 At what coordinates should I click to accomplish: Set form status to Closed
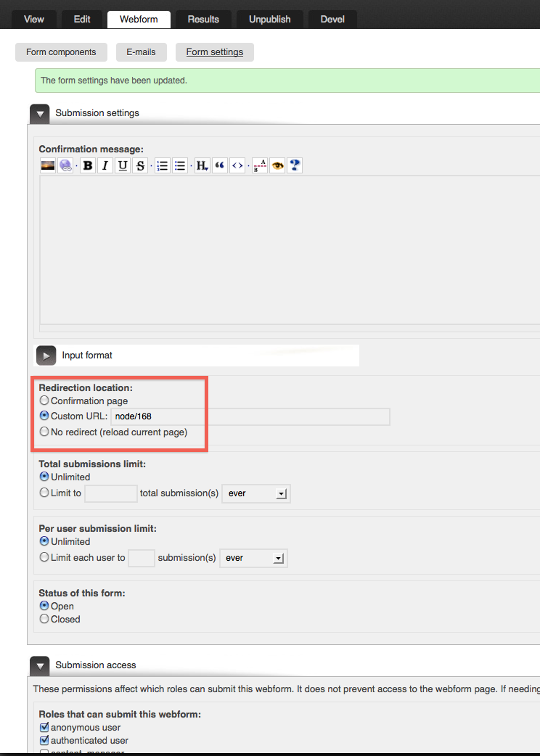point(44,619)
